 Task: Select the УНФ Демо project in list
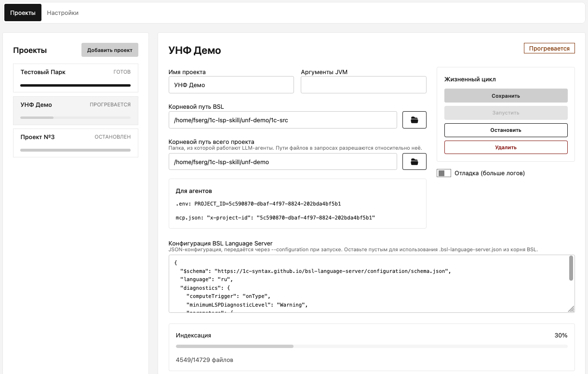coord(76,110)
